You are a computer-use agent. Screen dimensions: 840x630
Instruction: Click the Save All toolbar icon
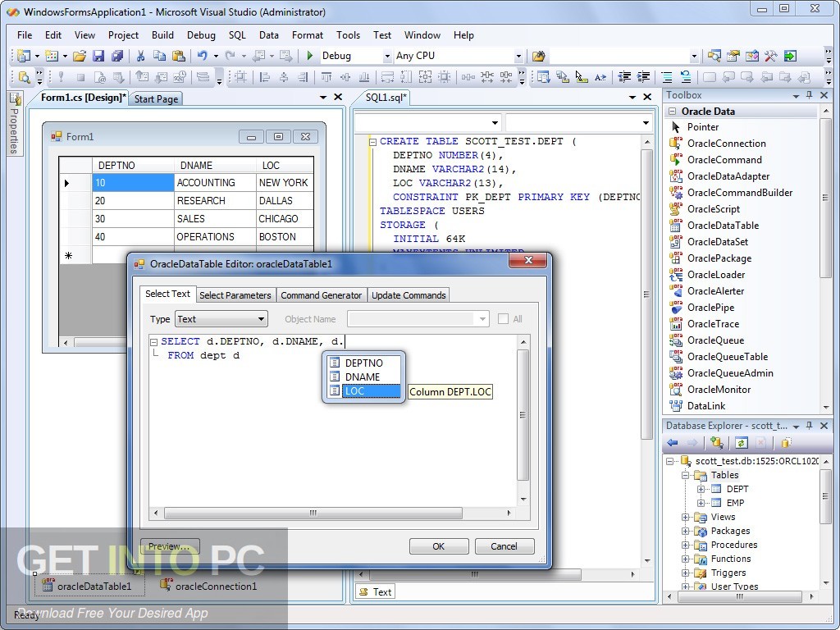tap(117, 56)
